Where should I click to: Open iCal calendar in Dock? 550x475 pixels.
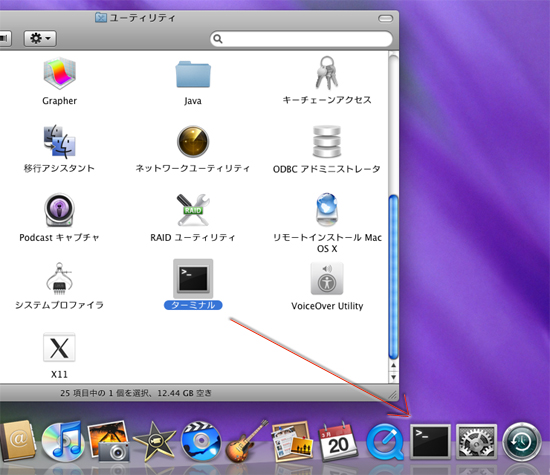tap(337, 442)
